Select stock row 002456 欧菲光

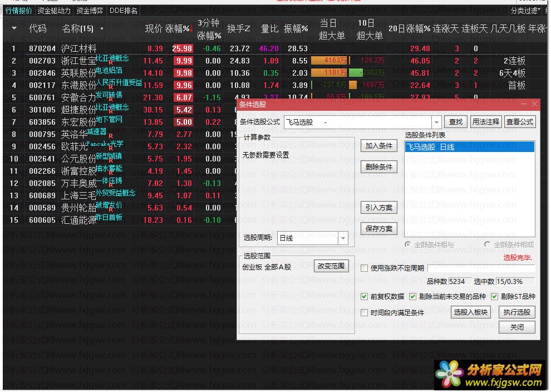pos(120,146)
